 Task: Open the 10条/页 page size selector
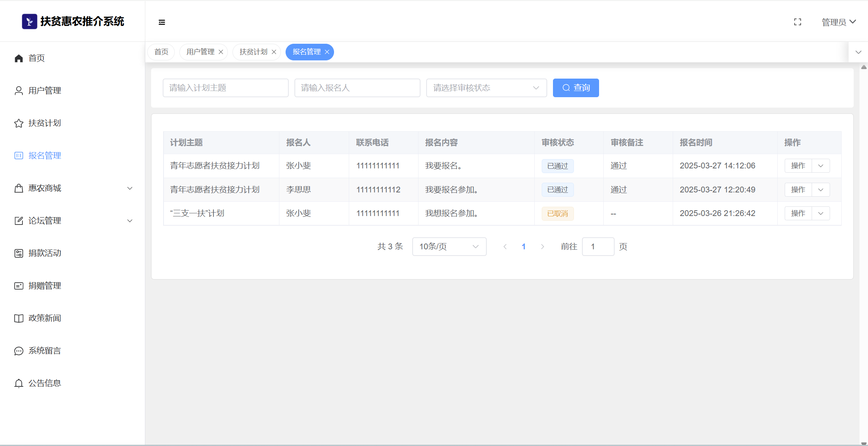point(449,247)
